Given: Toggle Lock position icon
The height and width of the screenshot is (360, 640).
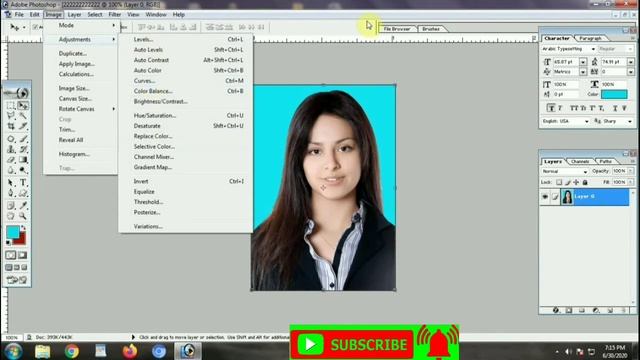Looking at the screenshot, I should (x=576, y=182).
